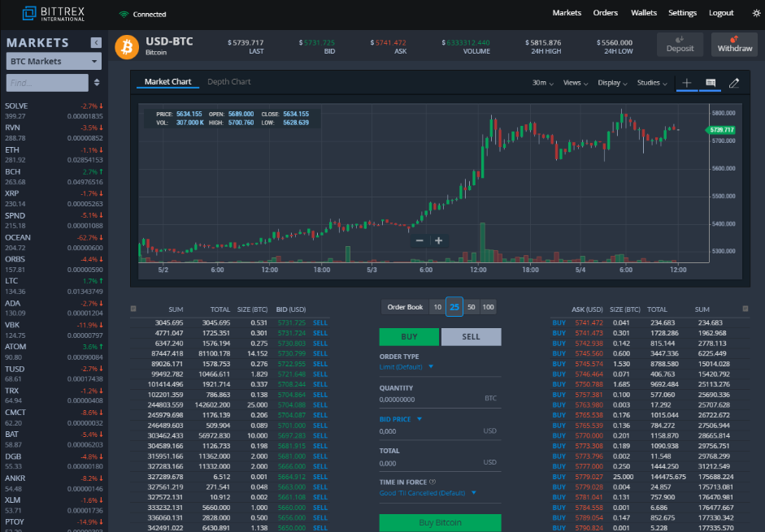The height and width of the screenshot is (532, 765).
Task: Click the bid price 5697.283 cell
Action: pyautogui.click(x=292, y=435)
